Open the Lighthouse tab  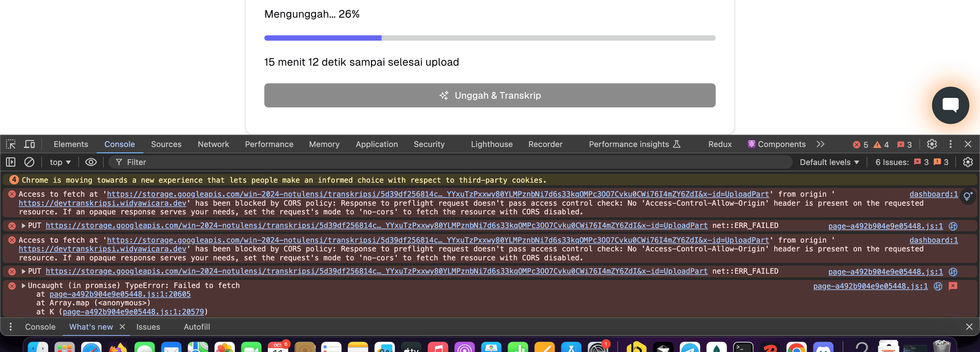pos(492,144)
